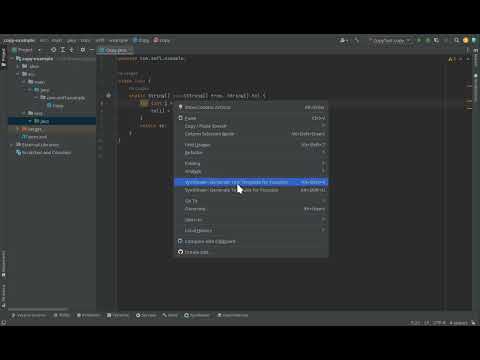This screenshot has width=480, height=360.
Task: Select the Copy class in project tree
Action: click(55, 106)
